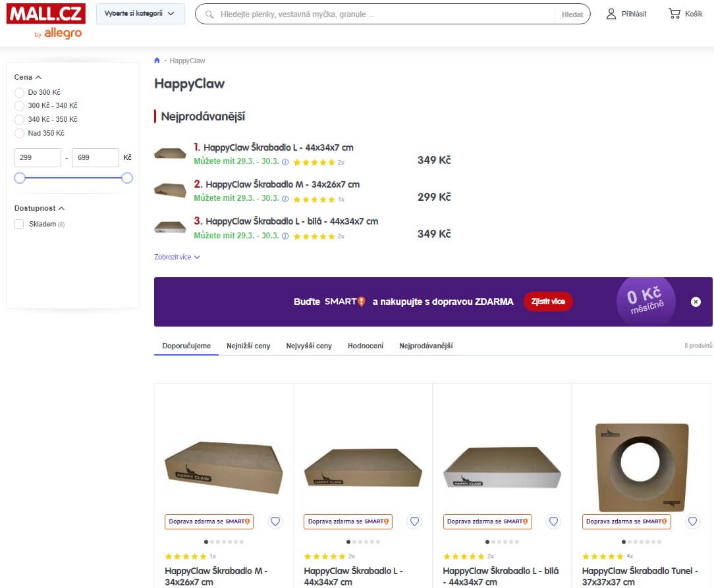Show delivery info icon for Škrabadlo M 34x26x7

[285, 199]
